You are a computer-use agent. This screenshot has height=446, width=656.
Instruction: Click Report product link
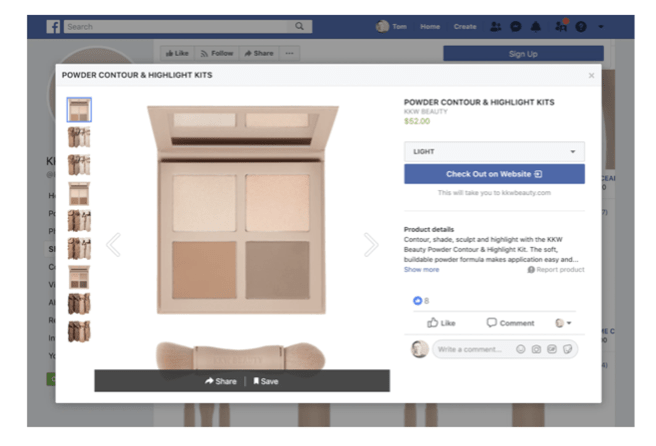[556, 269]
